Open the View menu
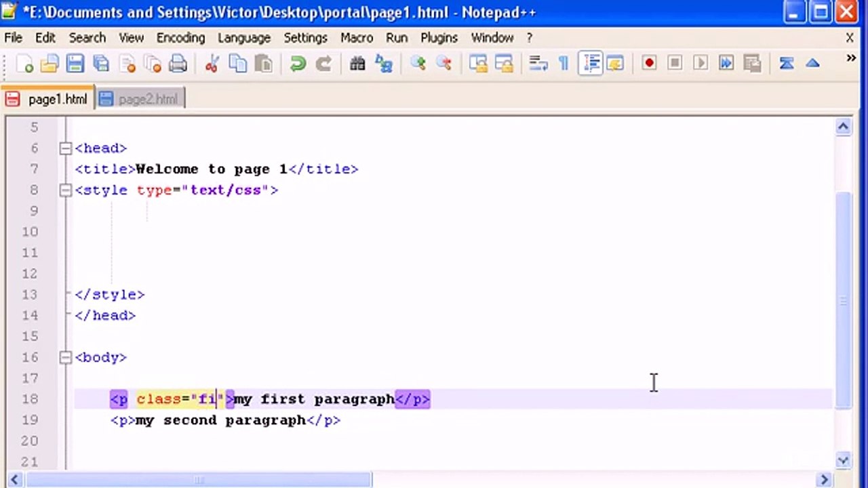Viewport: 868px width, 488px height. click(x=131, y=38)
